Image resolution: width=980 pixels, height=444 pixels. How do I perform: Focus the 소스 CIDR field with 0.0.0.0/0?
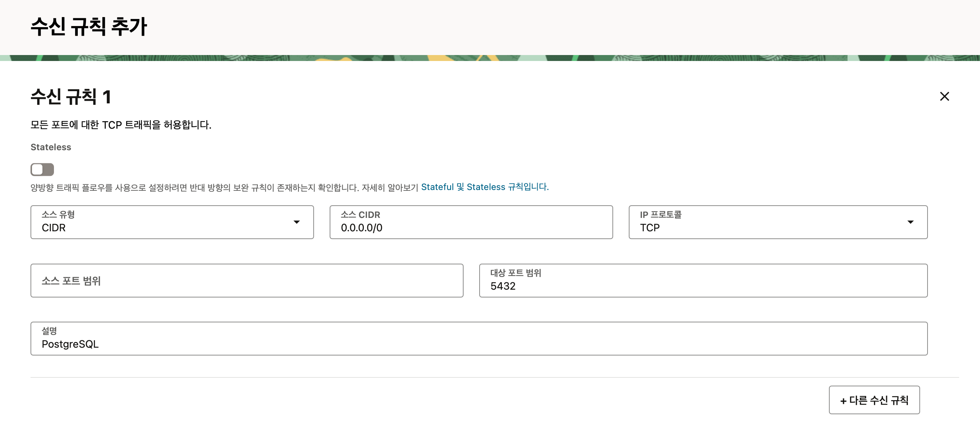(471, 227)
